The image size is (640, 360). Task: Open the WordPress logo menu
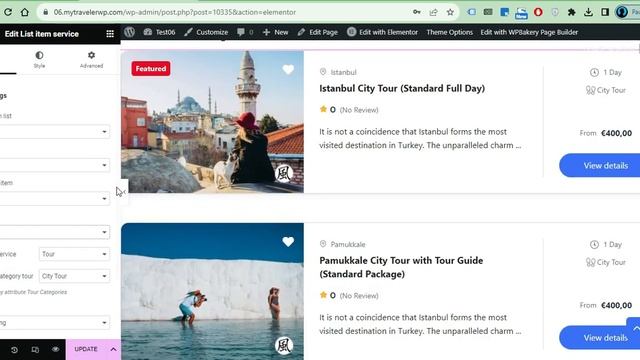[x=130, y=32]
